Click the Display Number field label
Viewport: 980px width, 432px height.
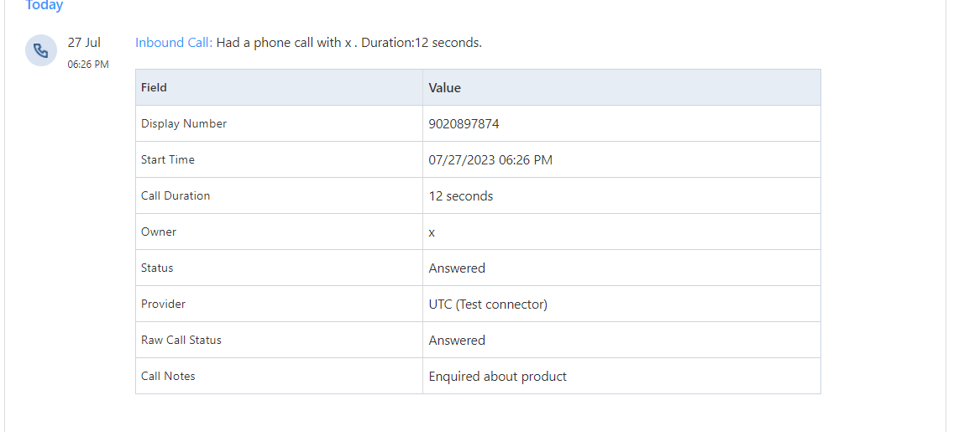tap(184, 123)
